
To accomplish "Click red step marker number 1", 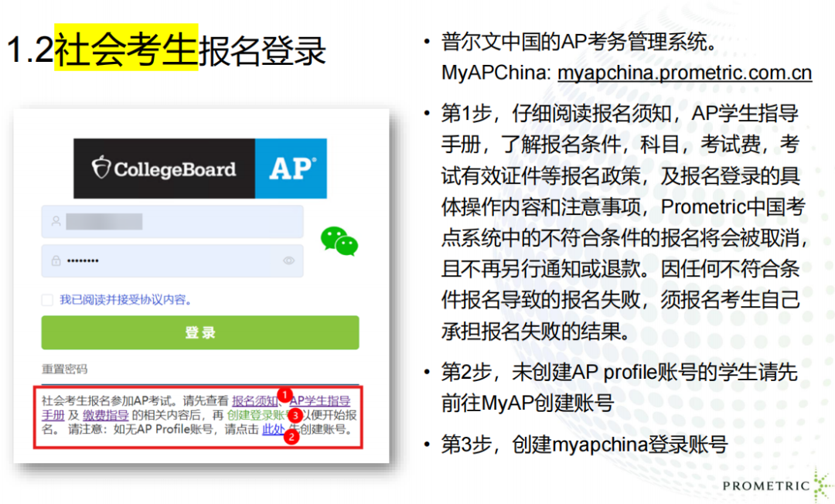I will pyautogui.click(x=284, y=394).
